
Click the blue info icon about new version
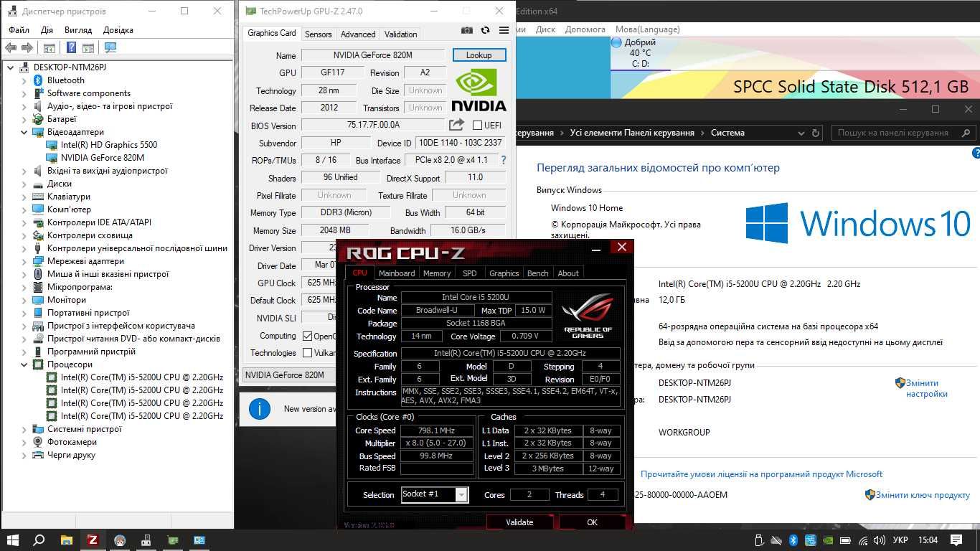click(x=259, y=409)
